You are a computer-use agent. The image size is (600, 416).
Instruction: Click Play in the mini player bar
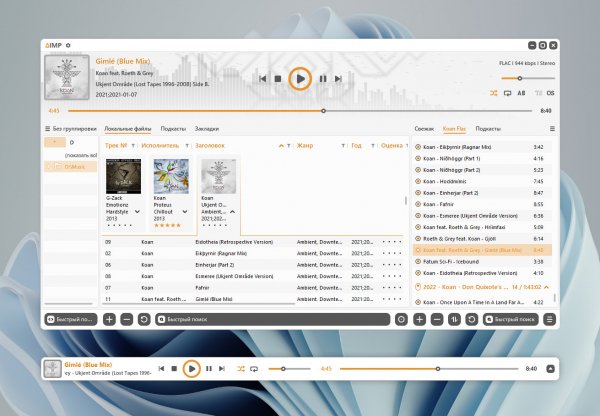[x=192, y=369]
